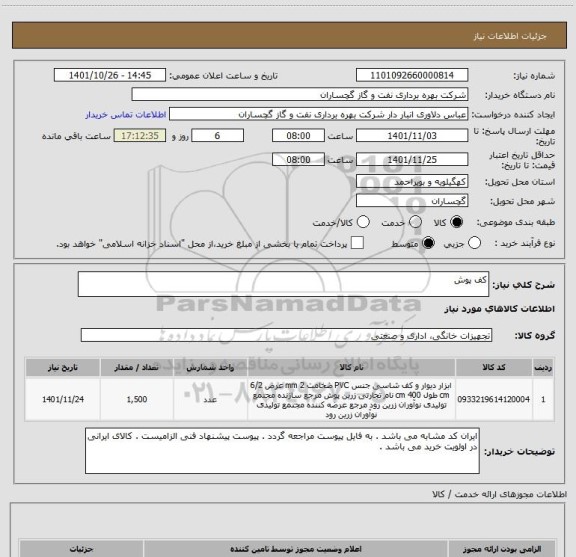The image size is (576, 557).
Task: Click the buyer organization name field
Action: pyautogui.click(x=300, y=95)
